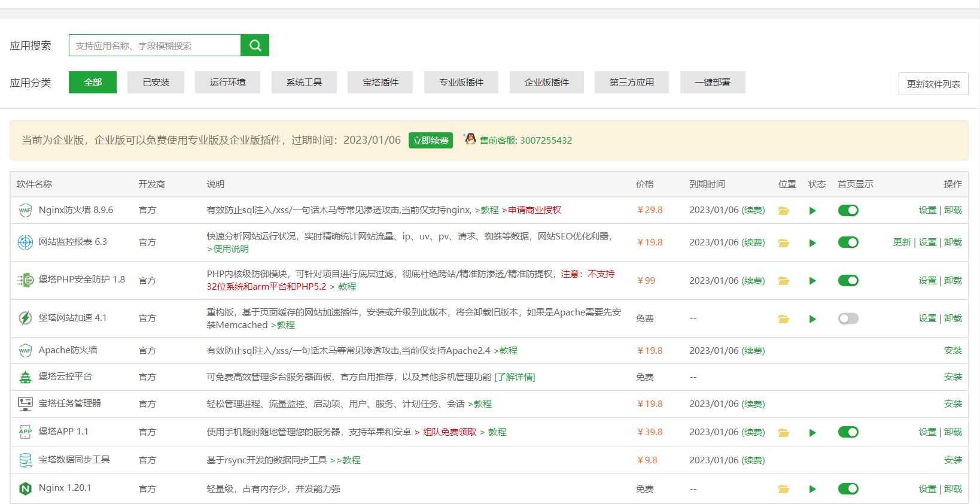Image resolution: width=980 pixels, height=504 pixels.
Task: Click the green search magnifier button
Action: [255, 45]
